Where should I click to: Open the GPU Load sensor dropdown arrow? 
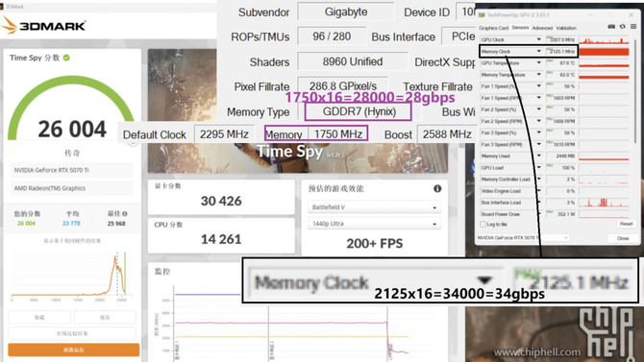click(x=539, y=167)
